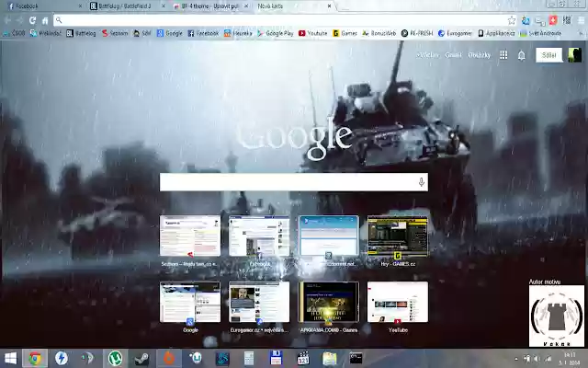Open the Eurogamer.cz thumbnail
Image resolution: width=588 pixels, height=368 pixels.
(x=259, y=302)
